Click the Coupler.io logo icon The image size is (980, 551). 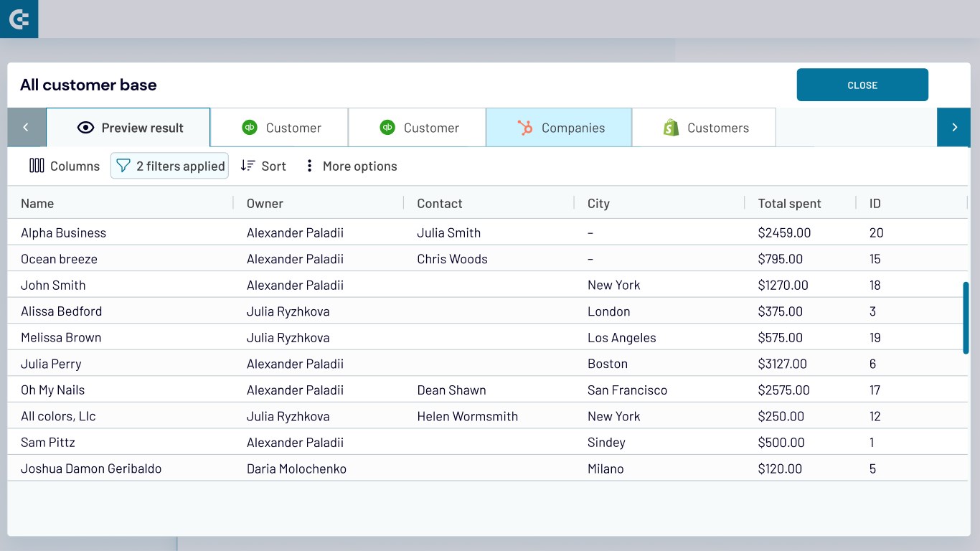point(19,19)
